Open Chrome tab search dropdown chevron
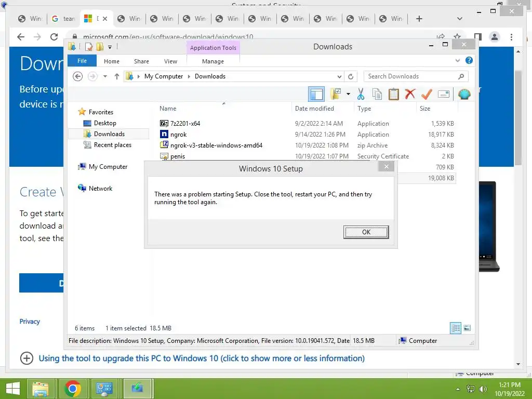 click(x=459, y=19)
